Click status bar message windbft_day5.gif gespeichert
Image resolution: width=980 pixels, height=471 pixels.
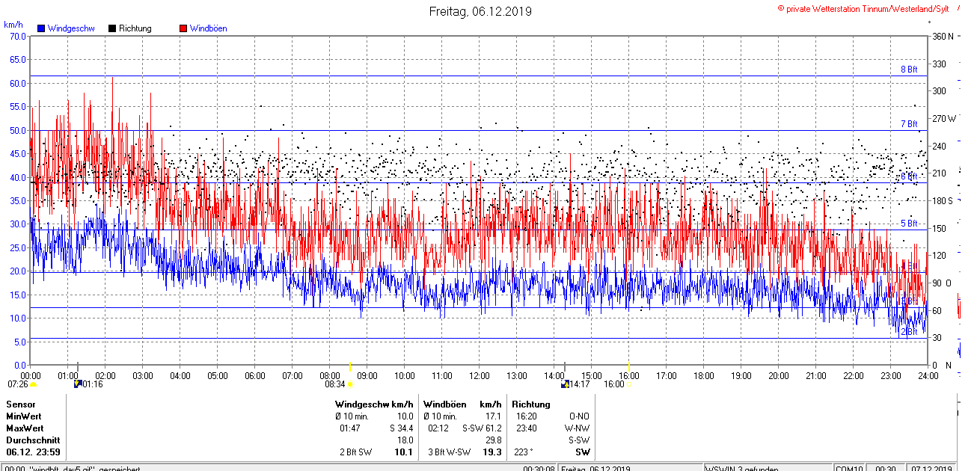click(71, 468)
